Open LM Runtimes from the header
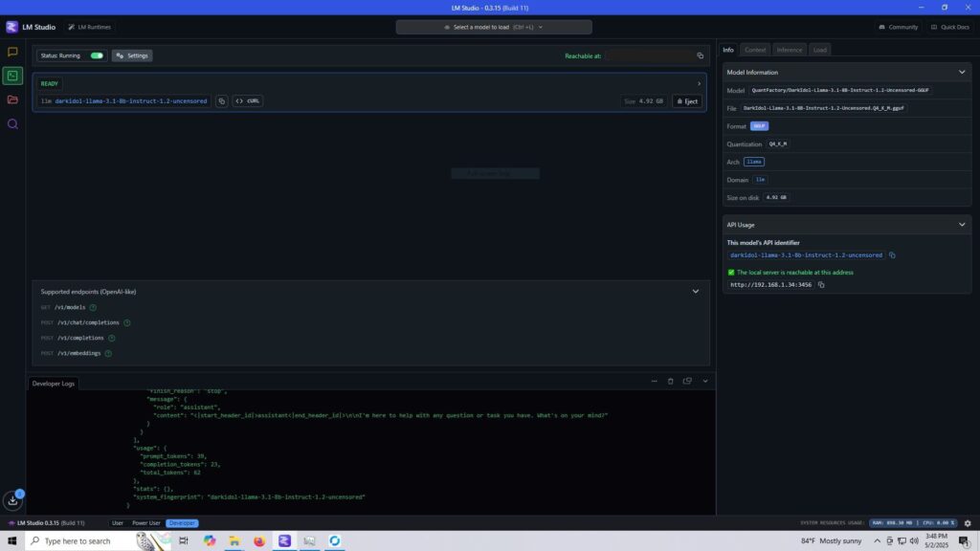 89,27
